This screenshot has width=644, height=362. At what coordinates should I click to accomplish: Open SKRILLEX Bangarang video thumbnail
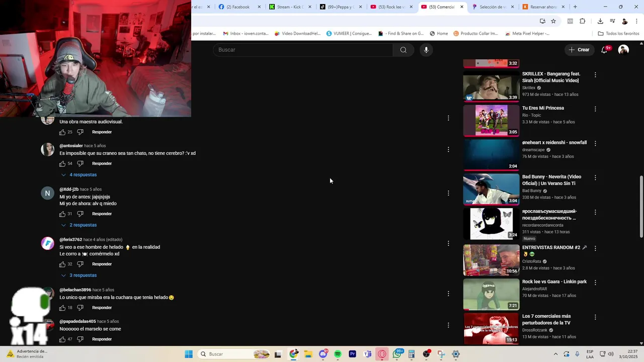(491, 86)
